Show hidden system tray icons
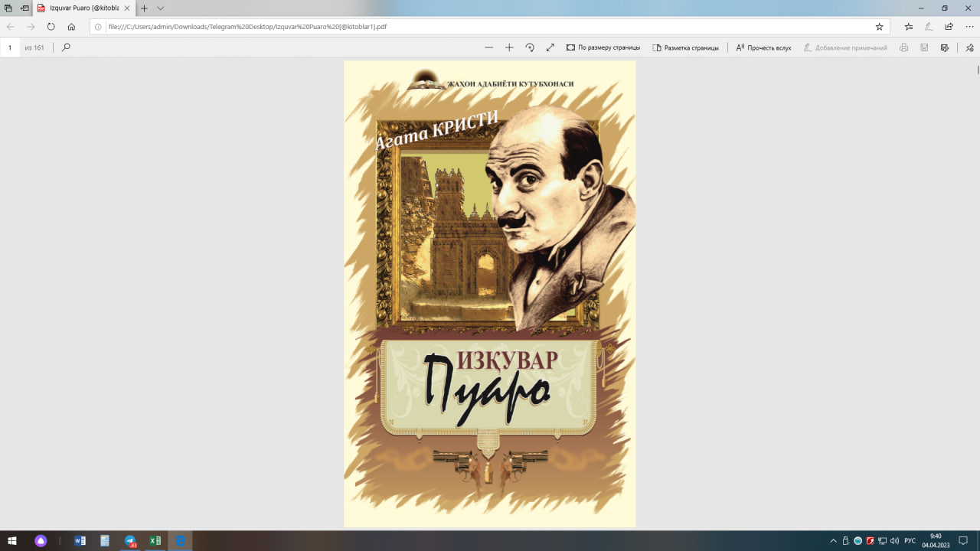The width and height of the screenshot is (980, 551). 833,541
